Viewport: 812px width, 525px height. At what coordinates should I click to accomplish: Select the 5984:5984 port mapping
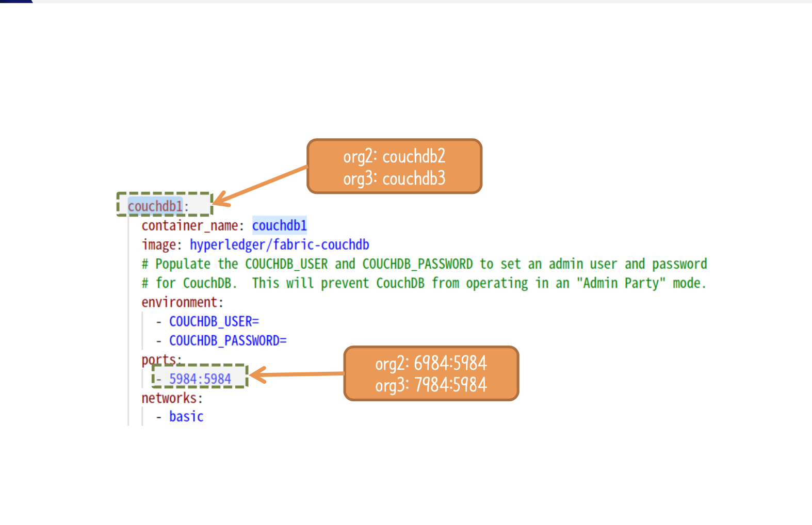(200, 379)
